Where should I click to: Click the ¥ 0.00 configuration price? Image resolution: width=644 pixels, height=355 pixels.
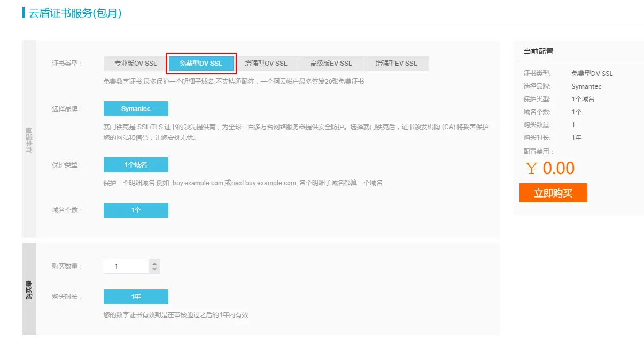pyautogui.click(x=550, y=168)
